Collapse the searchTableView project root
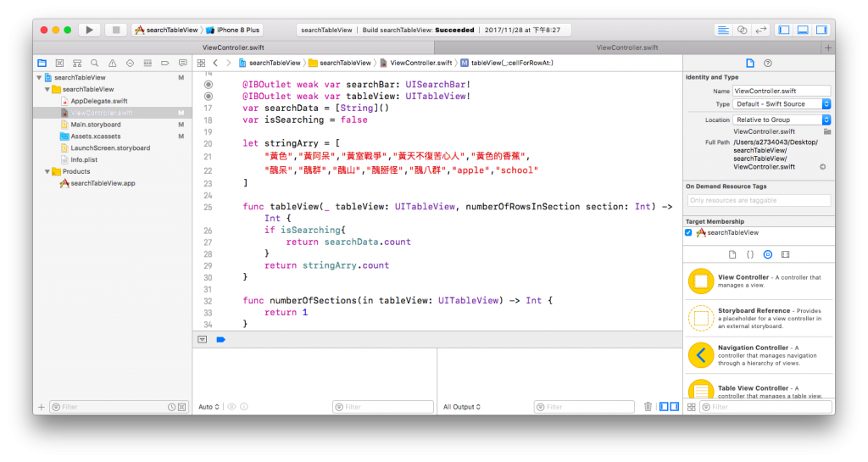The height and width of the screenshot is (462, 868). click(x=39, y=77)
